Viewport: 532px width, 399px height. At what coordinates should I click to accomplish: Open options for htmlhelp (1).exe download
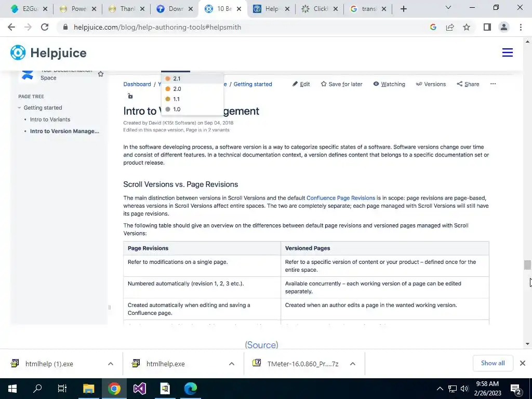(x=111, y=364)
